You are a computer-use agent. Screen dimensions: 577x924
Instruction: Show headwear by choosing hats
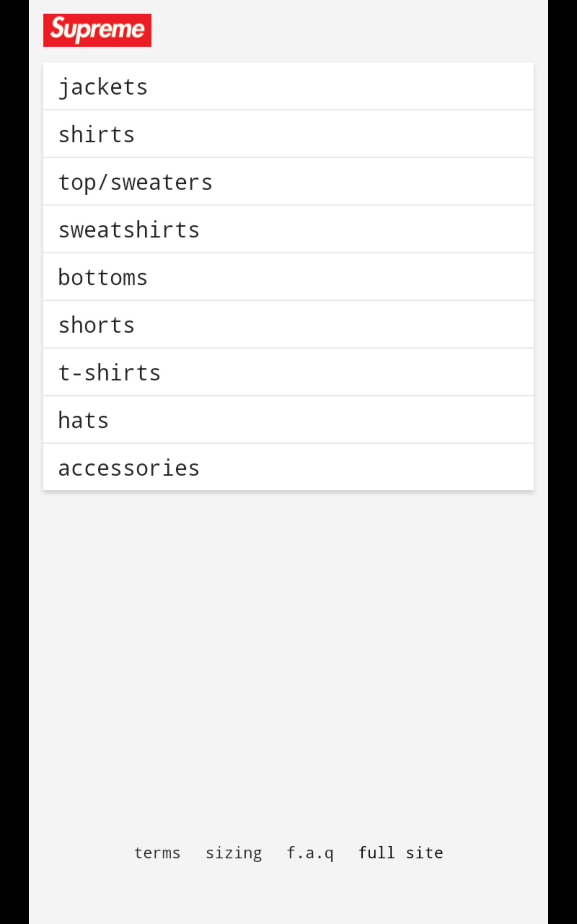[288, 420]
